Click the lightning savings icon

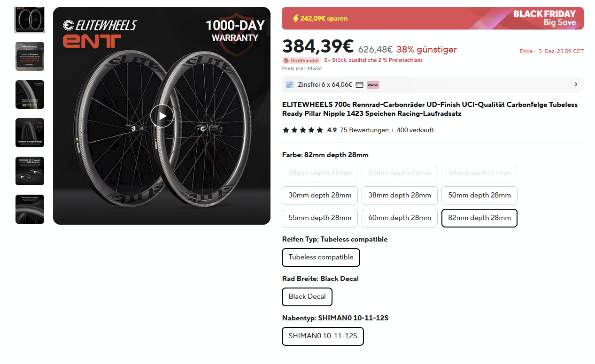295,18
